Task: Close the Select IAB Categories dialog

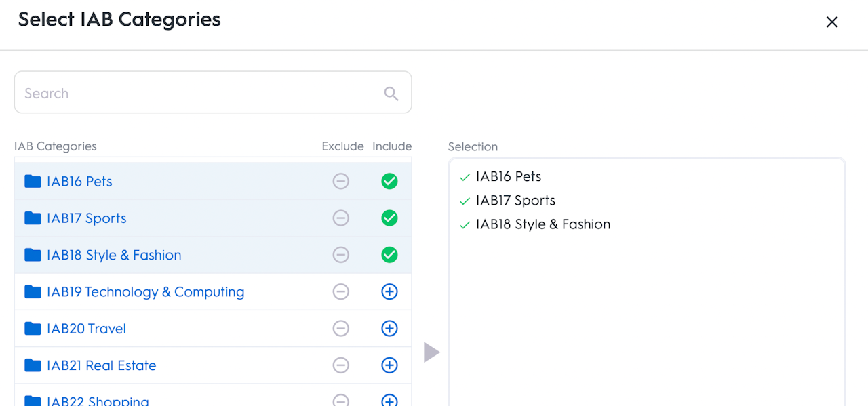Action: [832, 22]
